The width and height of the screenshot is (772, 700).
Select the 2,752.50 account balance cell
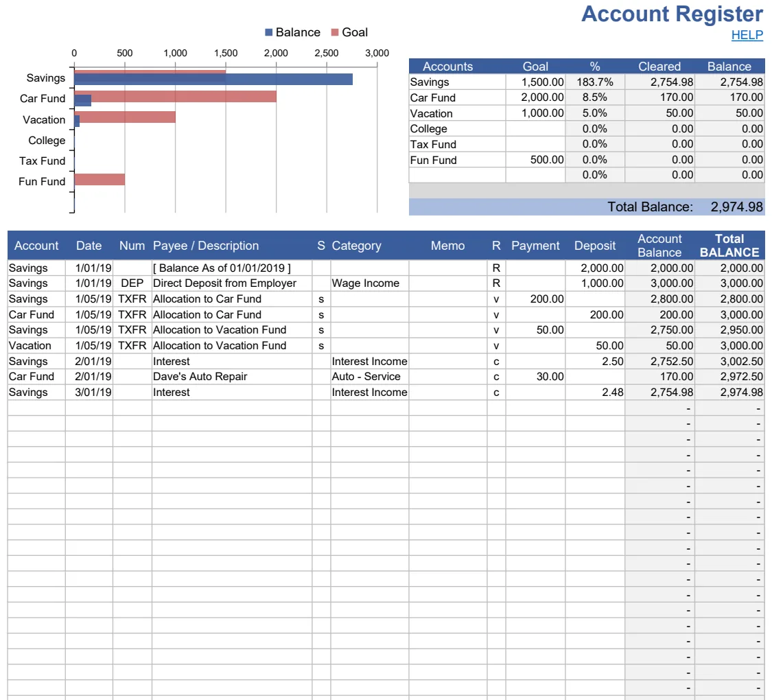tap(659, 361)
